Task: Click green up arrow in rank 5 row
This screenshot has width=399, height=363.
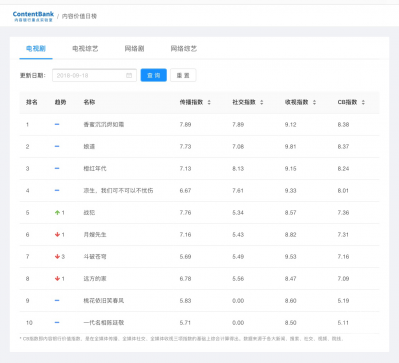Action: [x=57, y=213]
